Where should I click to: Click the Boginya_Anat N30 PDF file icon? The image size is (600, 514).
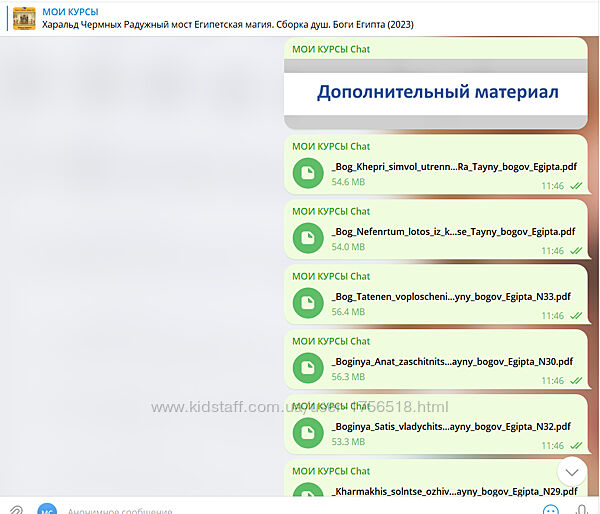pos(308,368)
